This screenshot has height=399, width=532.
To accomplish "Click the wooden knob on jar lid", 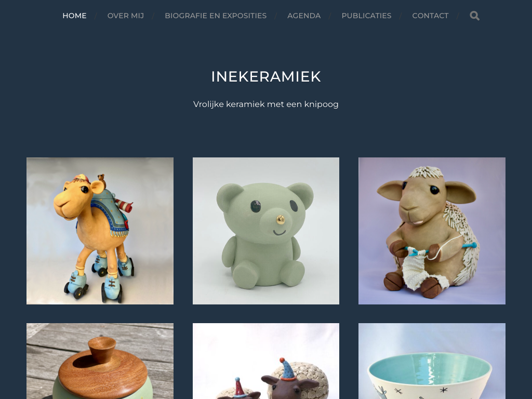I will [x=102, y=349].
